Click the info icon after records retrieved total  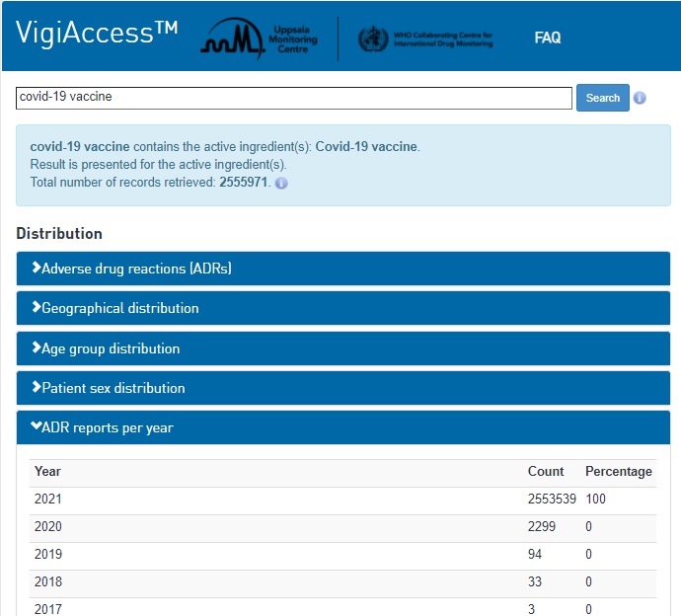pyautogui.click(x=281, y=183)
